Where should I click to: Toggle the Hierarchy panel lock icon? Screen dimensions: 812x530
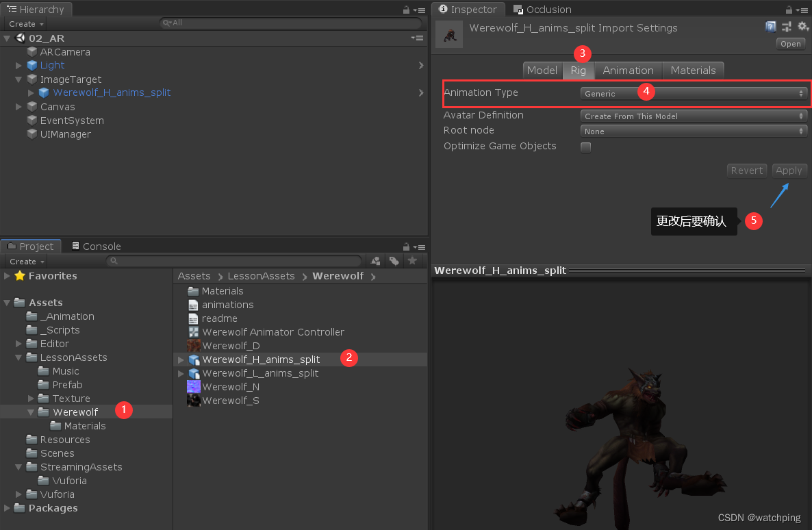406,10
